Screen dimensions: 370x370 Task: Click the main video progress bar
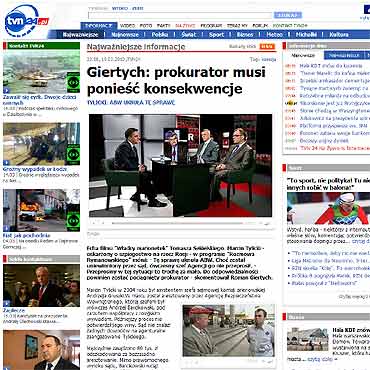177,223
